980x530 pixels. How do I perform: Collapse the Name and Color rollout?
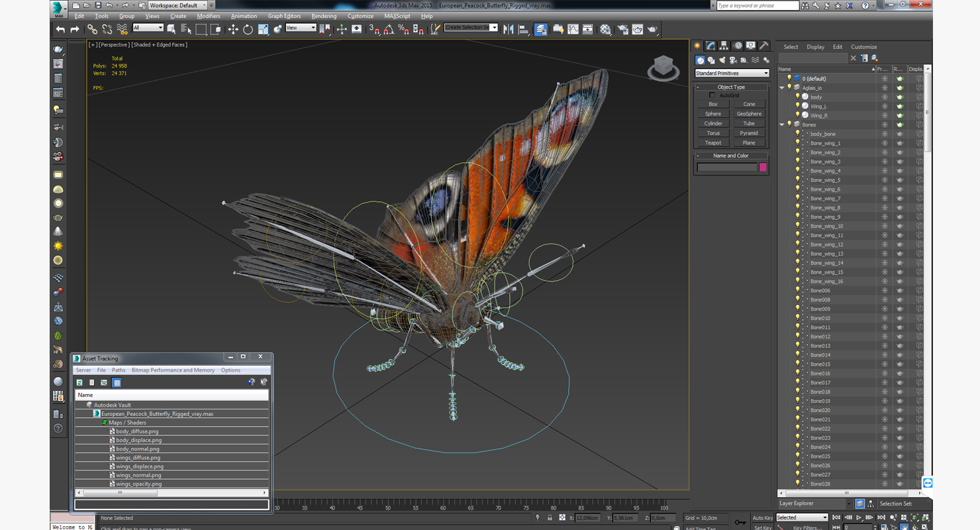tap(731, 156)
